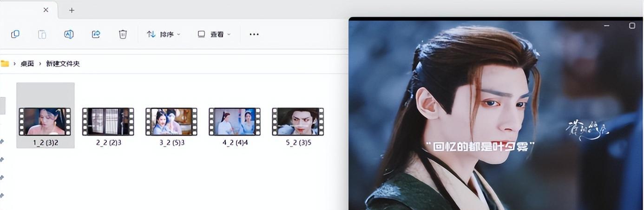This screenshot has height=210, width=644.
Task: Click the Share icon in toolbar
Action: (96, 34)
